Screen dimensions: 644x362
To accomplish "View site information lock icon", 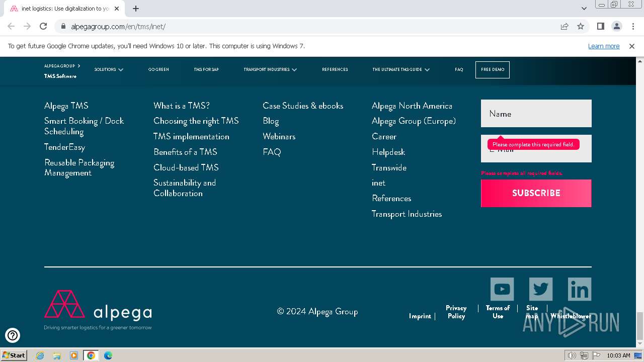I will [63, 27].
